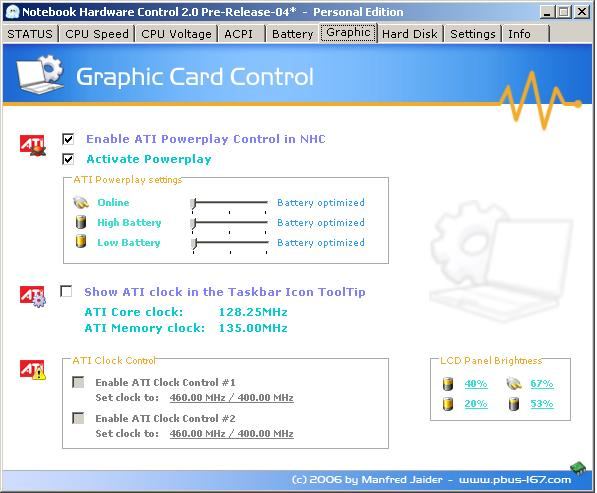
Task: Open the Hard Disk tab
Action: coord(410,34)
